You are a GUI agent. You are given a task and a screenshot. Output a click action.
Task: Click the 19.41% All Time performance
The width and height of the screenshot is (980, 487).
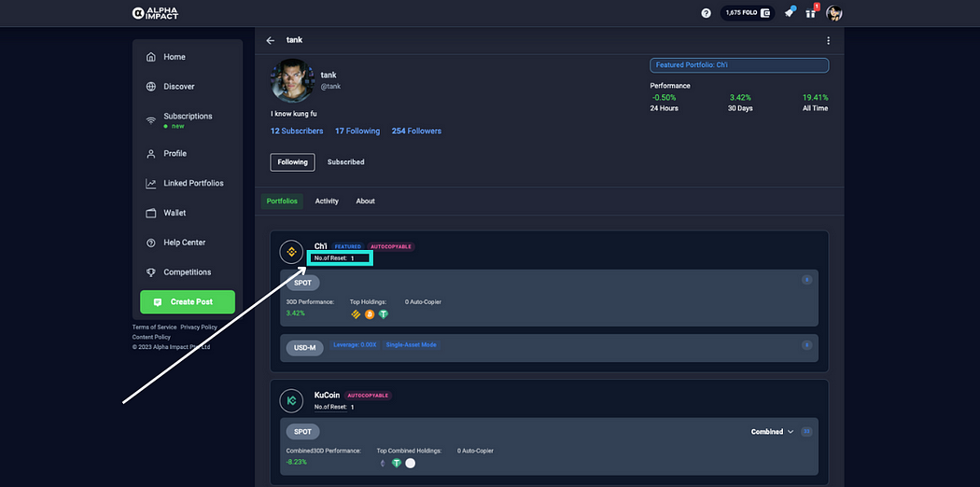(x=815, y=98)
